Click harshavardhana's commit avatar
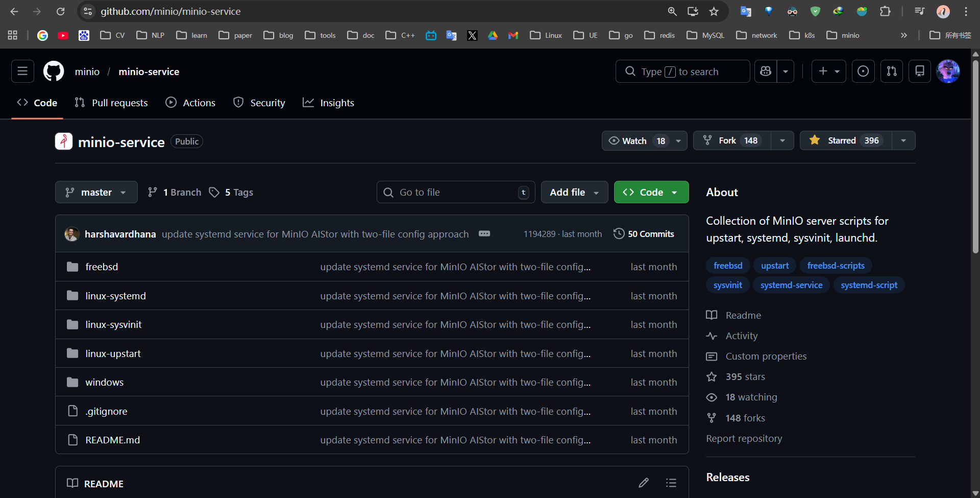The width and height of the screenshot is (980, 498). tap(72, 234)
